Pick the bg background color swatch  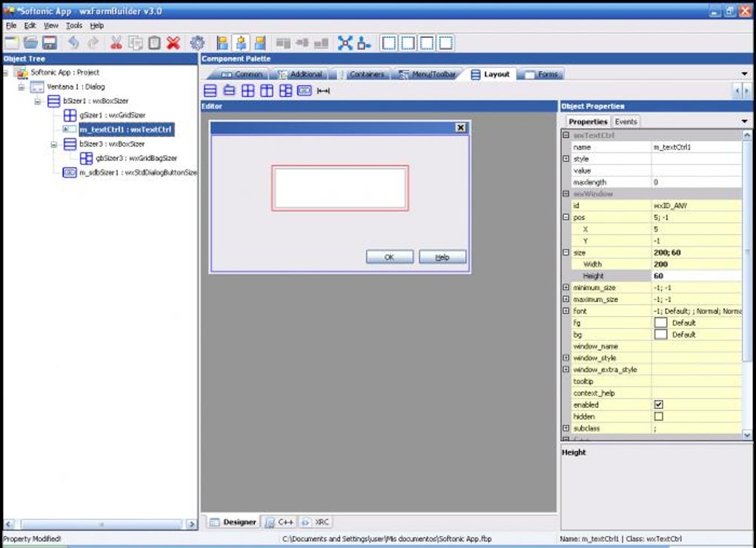(x=660, y=334)
